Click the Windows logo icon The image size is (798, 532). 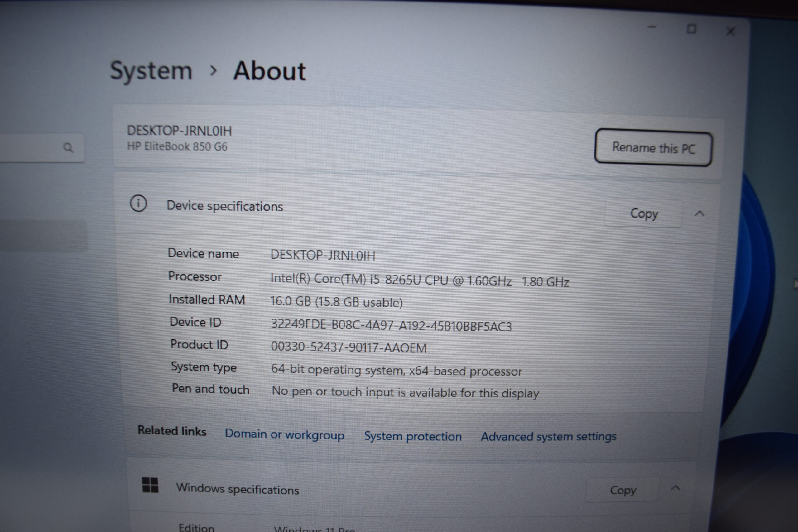tap(150, 485)
